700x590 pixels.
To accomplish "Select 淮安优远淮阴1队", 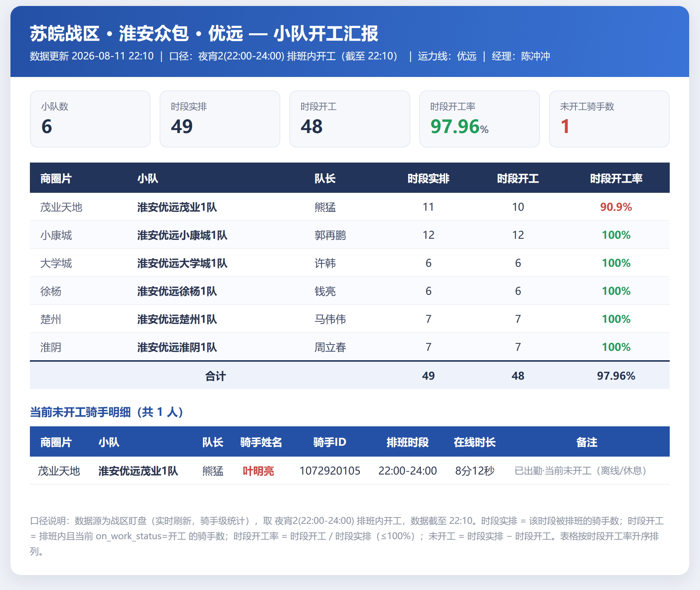I will (x=177, y=347).
